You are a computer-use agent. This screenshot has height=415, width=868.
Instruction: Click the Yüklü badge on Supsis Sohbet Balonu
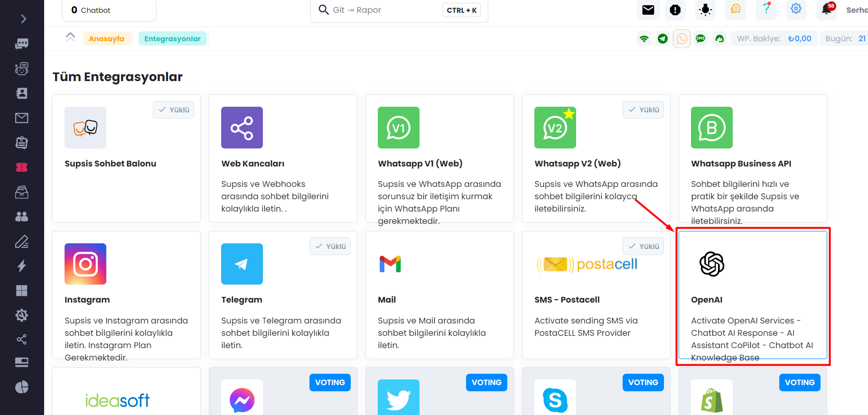click(x=174, y=110)
